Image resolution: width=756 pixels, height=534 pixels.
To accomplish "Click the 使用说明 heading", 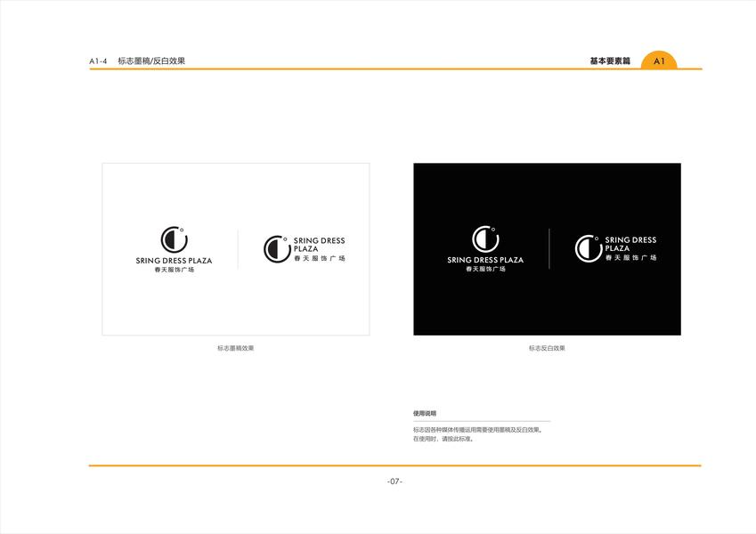I will click(x=424, y=414).
